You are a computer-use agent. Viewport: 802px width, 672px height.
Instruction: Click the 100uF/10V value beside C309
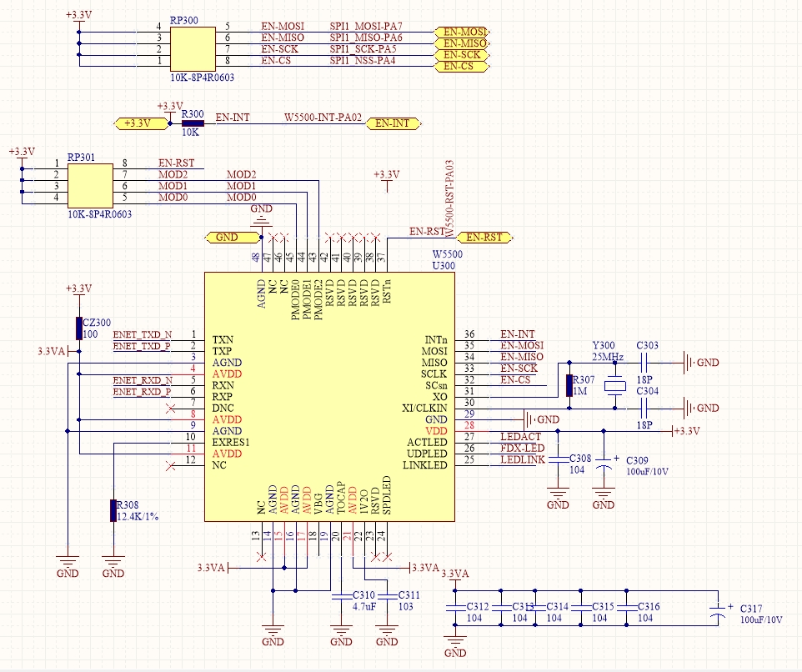pos(647,472)
